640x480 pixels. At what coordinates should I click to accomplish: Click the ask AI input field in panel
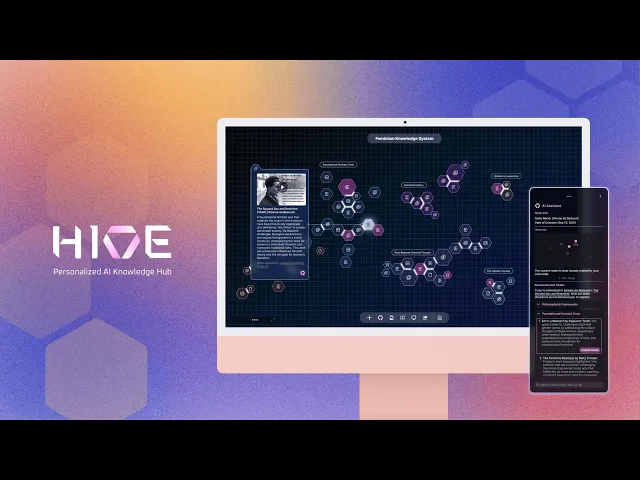[569, 384]
